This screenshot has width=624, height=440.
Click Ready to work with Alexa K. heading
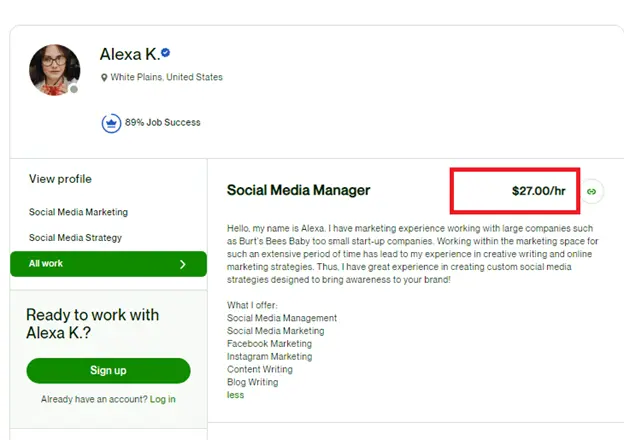pyautogui.click(x=92, y=323)
